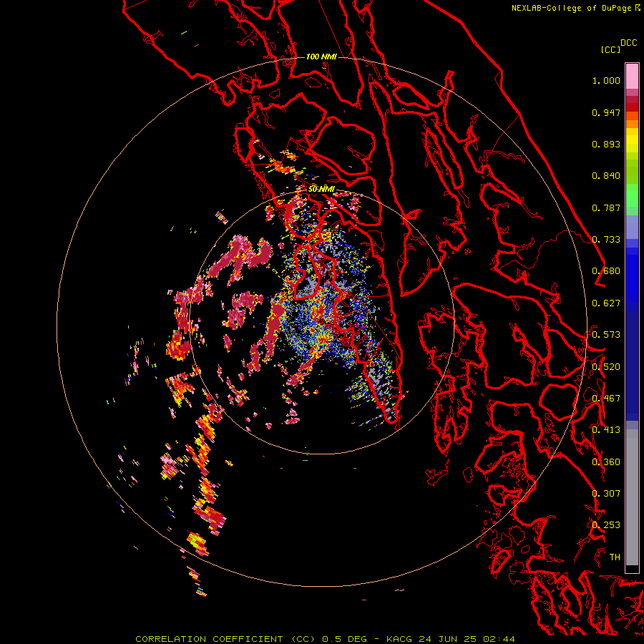The height and width of the screenshot is (644, 644).
Task: Click the 0.733 color scale value
Action: coord(606,240)
